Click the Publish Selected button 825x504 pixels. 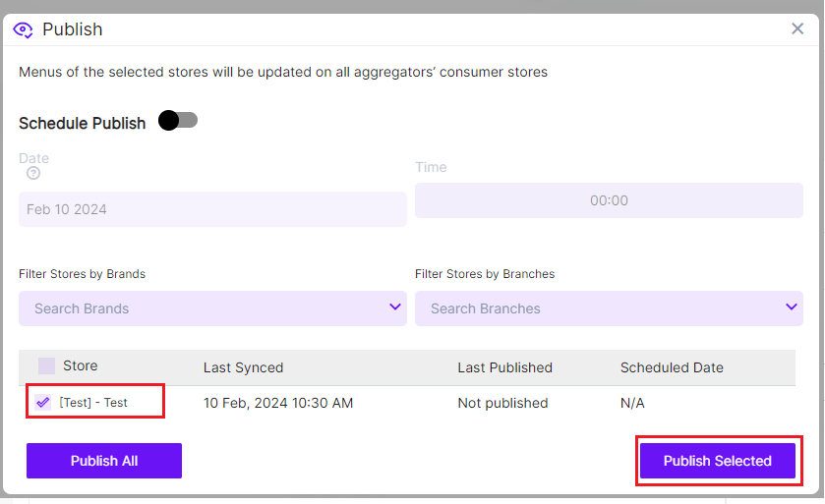pyautogui.click(x=717, y=461)
